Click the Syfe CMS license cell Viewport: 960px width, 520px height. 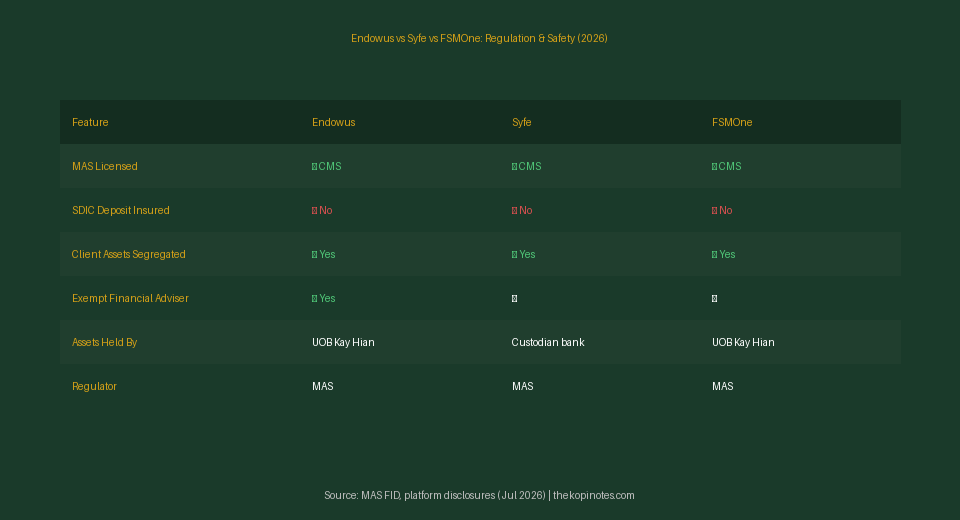tap(527, 167)
